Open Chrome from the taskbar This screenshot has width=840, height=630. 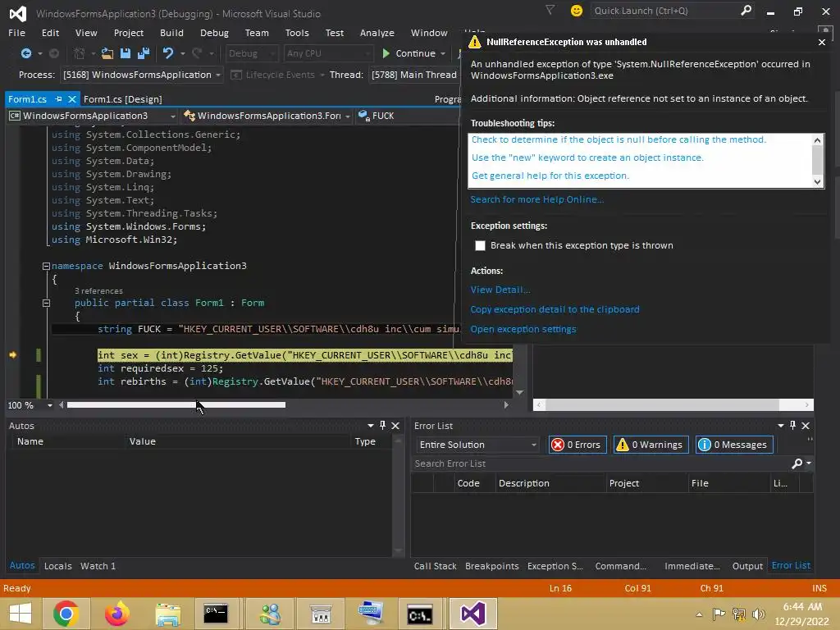(x=66, y=614)
